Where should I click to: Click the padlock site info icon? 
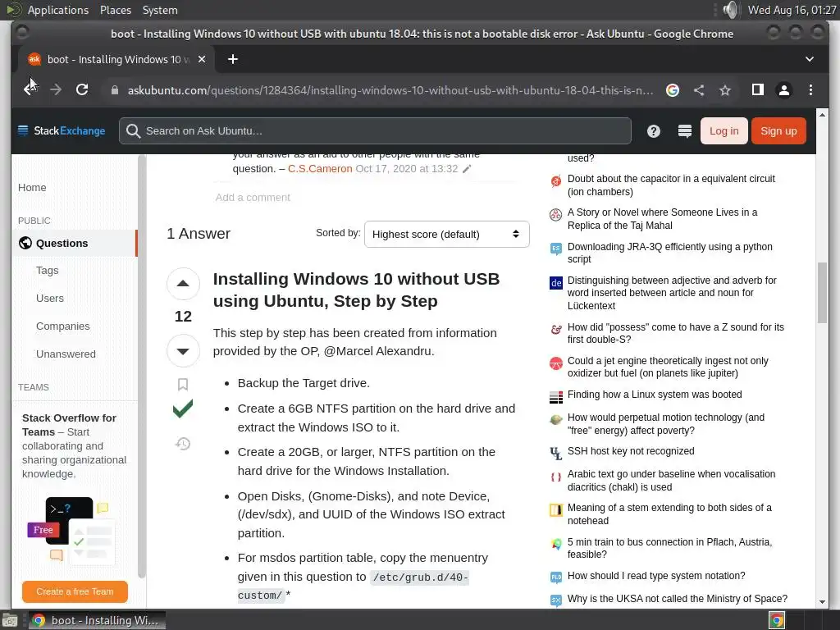[114, 90]
